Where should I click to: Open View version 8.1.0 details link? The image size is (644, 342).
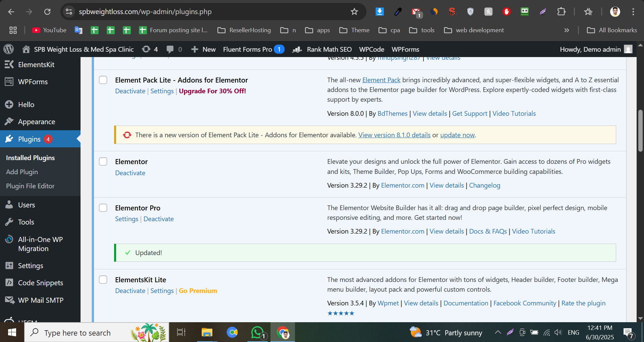pos(394,135)
